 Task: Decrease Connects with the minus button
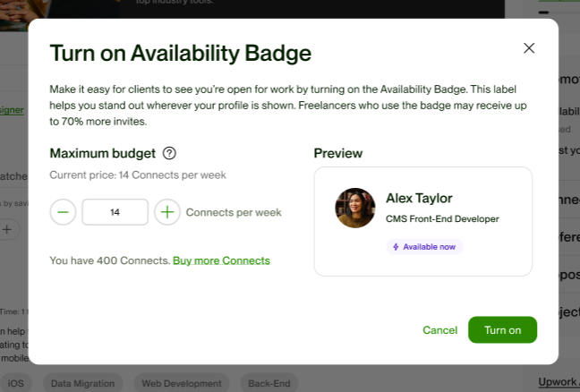pyautogui.click(x=63, y=212)
